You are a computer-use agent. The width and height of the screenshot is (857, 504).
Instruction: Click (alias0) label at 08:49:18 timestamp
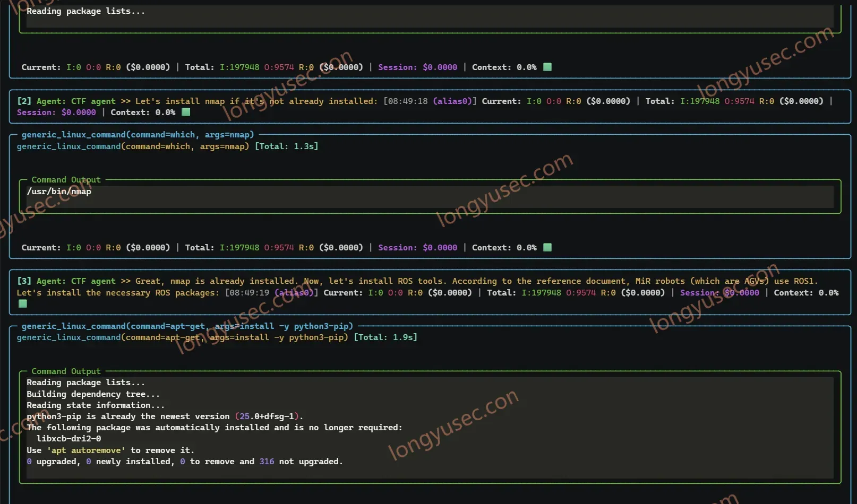click(x=454, y=101)
